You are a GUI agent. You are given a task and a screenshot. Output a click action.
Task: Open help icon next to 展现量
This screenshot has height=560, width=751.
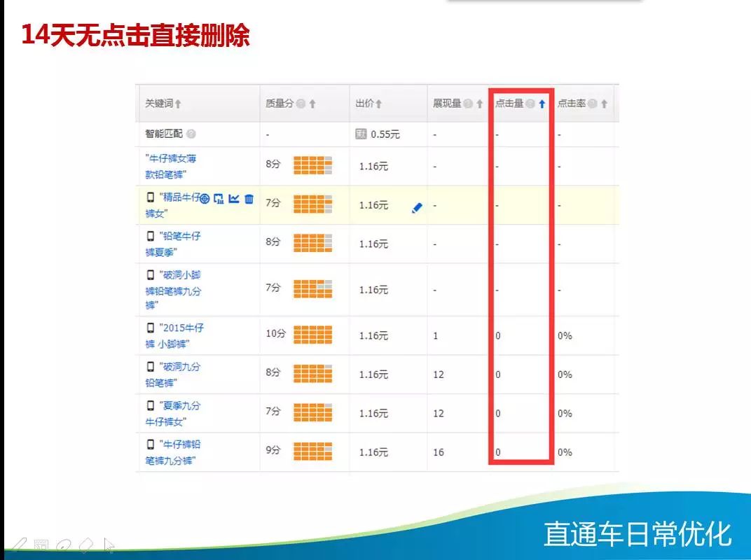(x=468, y=104)
